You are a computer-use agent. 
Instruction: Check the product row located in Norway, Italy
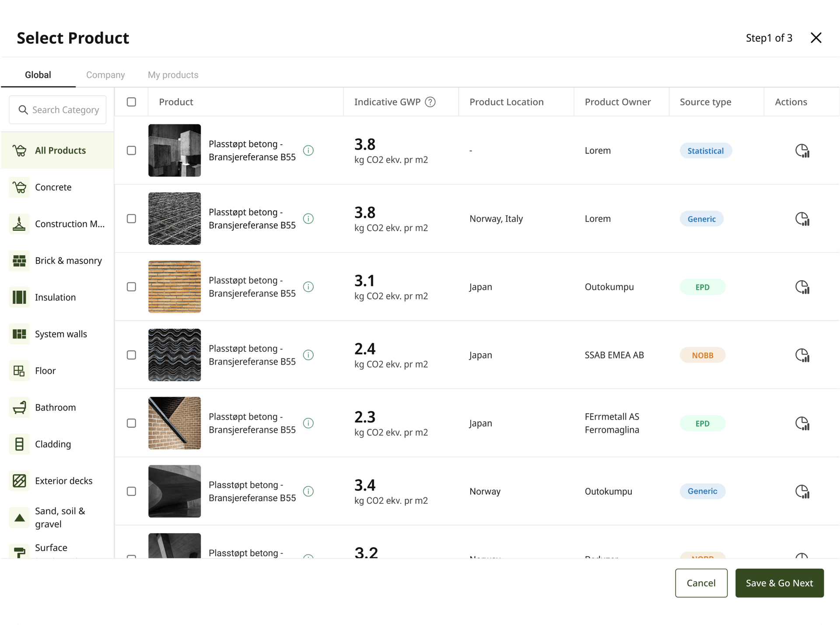click(131, 219)
